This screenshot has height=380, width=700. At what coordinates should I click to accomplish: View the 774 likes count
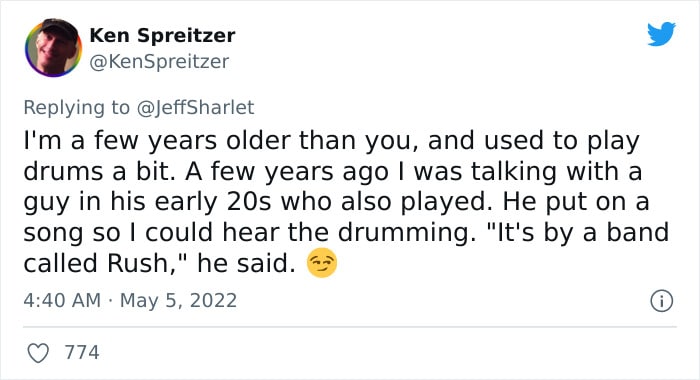[x=82, y=352]
